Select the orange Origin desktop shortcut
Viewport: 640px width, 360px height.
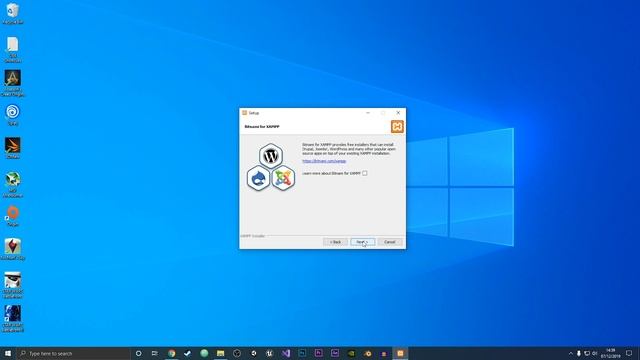pyautogui.click(x=13, y=216)
